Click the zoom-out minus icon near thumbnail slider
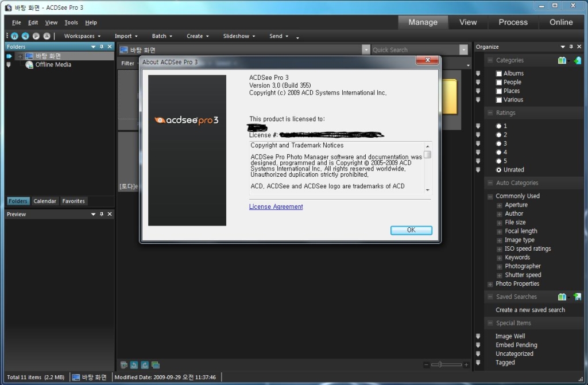This screenshot has height=385, width=588. click(x=427, y=364)
